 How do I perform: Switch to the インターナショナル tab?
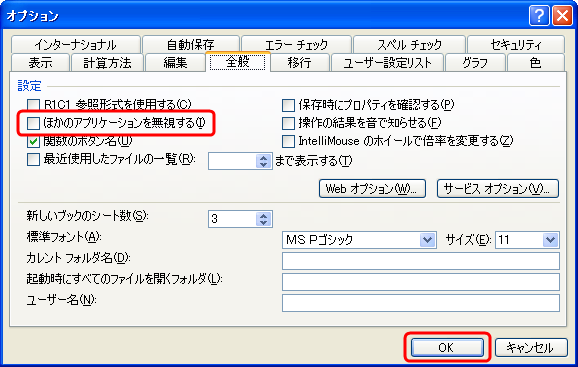tap(76, 45)
